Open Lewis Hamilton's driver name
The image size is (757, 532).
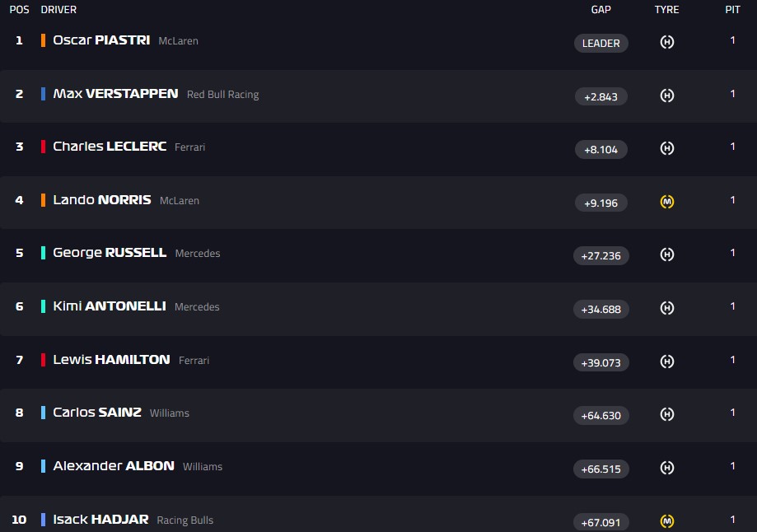tap(111, 360)
